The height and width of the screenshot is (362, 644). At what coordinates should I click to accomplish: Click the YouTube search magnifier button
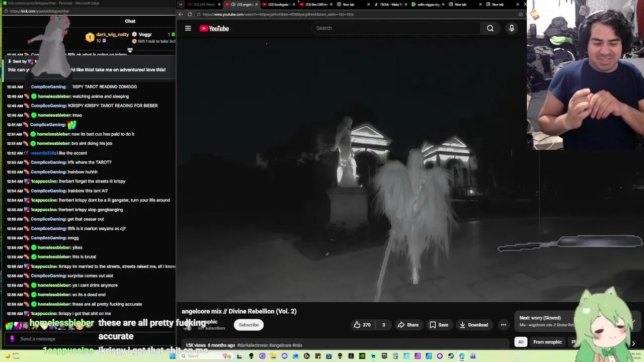(x=490, y=28)
